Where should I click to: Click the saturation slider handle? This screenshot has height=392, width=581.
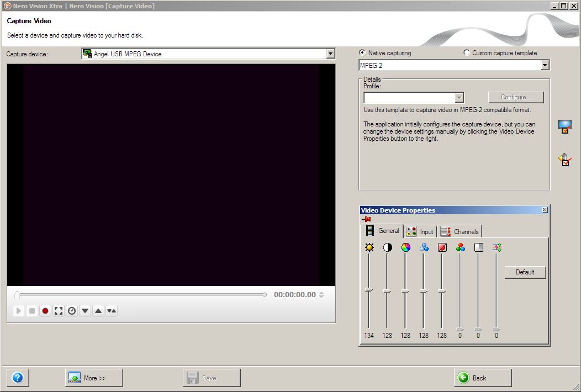coord(423,292)
